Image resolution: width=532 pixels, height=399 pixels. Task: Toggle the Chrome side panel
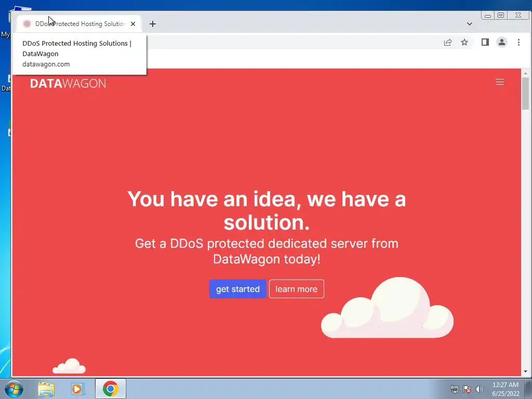pos(485,42)
